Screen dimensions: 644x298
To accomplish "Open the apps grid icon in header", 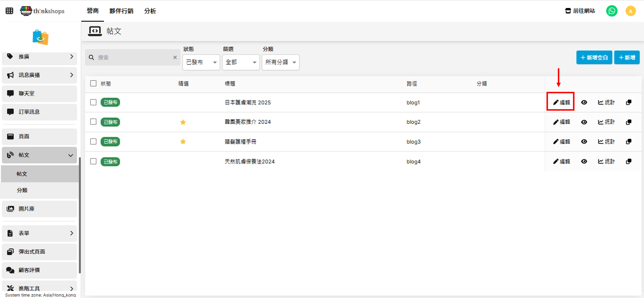I will tap(9, 11).
